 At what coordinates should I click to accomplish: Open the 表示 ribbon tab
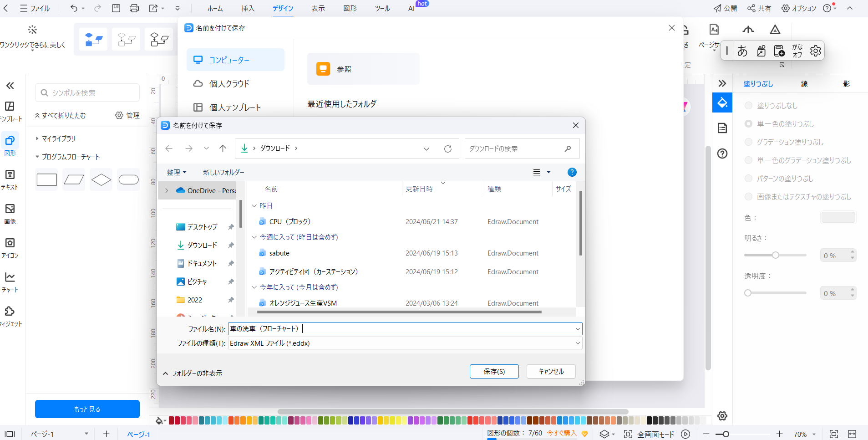318,8
